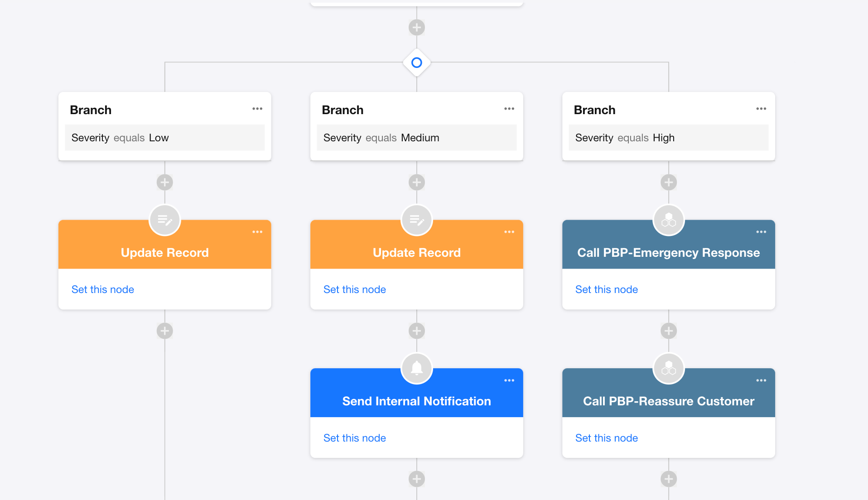Open the Send Internal Notification options menu
Viewport: 868px width, 500px height.
509,380
